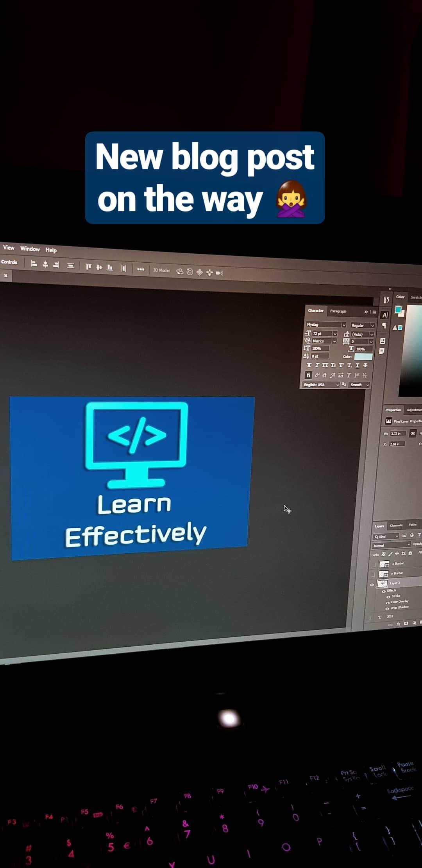Click the lock all padlock icon
Image resolution: width=422 pixels, height=868 pixels.
coord(410,553)
